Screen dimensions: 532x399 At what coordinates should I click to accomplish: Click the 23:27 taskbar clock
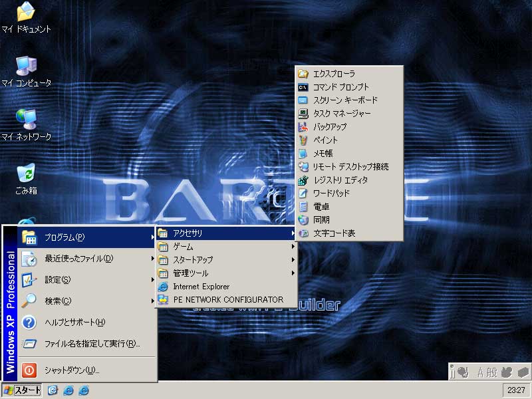pos(516,390)
